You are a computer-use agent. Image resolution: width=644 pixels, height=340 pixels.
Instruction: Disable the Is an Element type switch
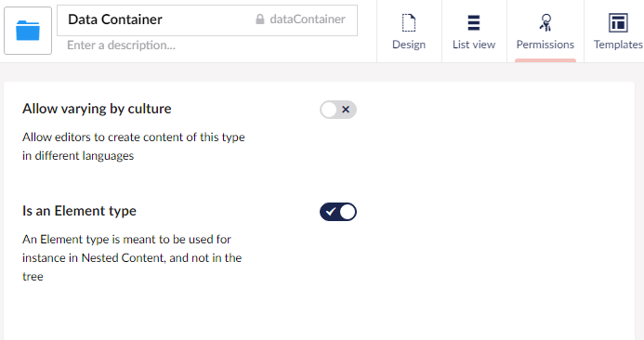(338, 212)
